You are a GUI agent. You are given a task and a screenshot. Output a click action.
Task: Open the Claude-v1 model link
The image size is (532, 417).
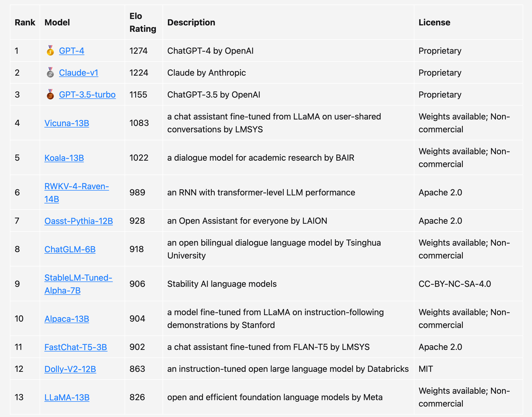[79, 73]
